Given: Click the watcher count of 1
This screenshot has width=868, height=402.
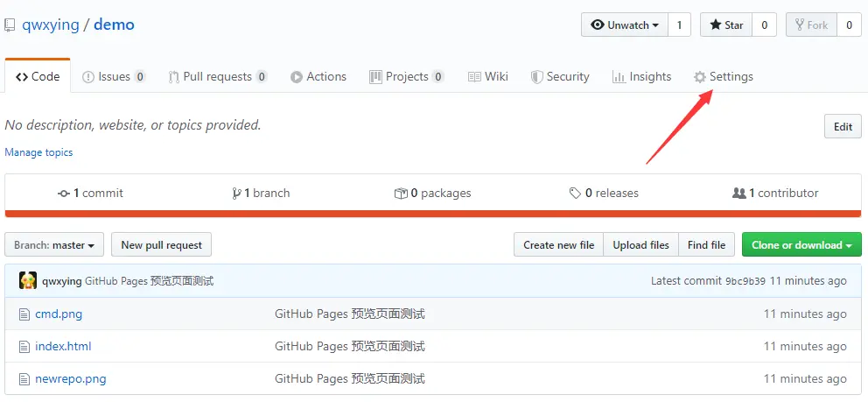Looking at the screenshot, I should pos(679,25).
